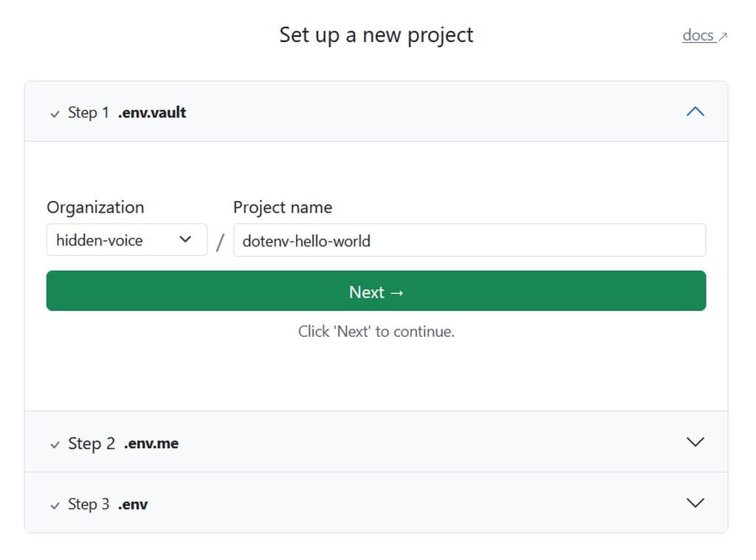
Task: Click the downward chevron on Step 2 row
Action: (695, 442)
